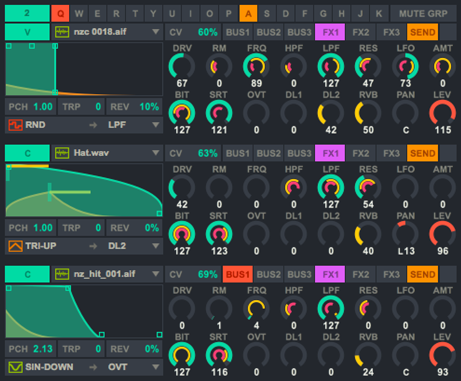Screen dimensions: 461x381
Task: Click the RND LFO shape icon
Action: point(15,125)
